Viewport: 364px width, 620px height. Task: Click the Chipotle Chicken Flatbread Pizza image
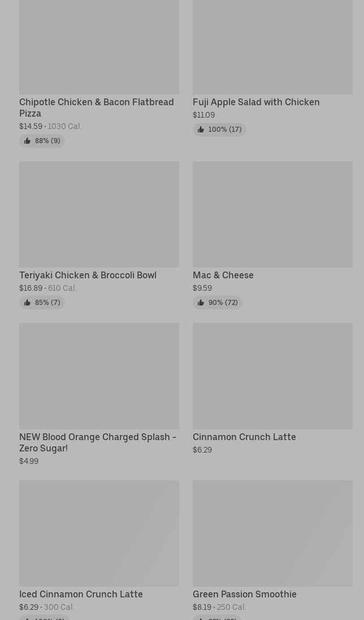click(x=99, y=47)
